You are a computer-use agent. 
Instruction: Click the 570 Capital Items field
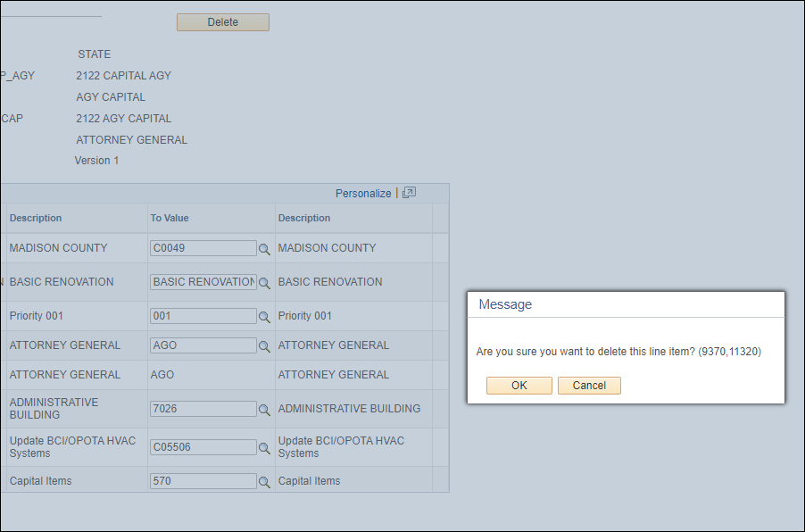(x=203, y=481)
